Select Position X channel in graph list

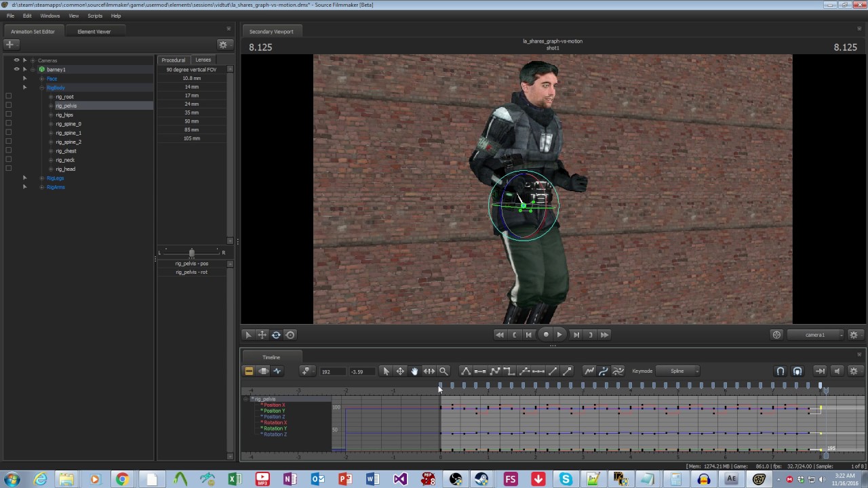click(274, 405)
